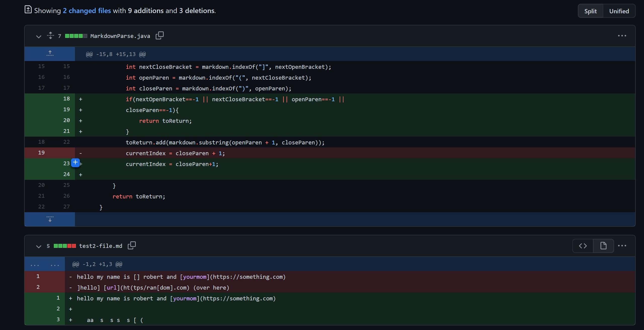644x330 pixels.
Task: Display the source diff of test2-file.md
Action: pyautogui.click(x=583, y=246)
